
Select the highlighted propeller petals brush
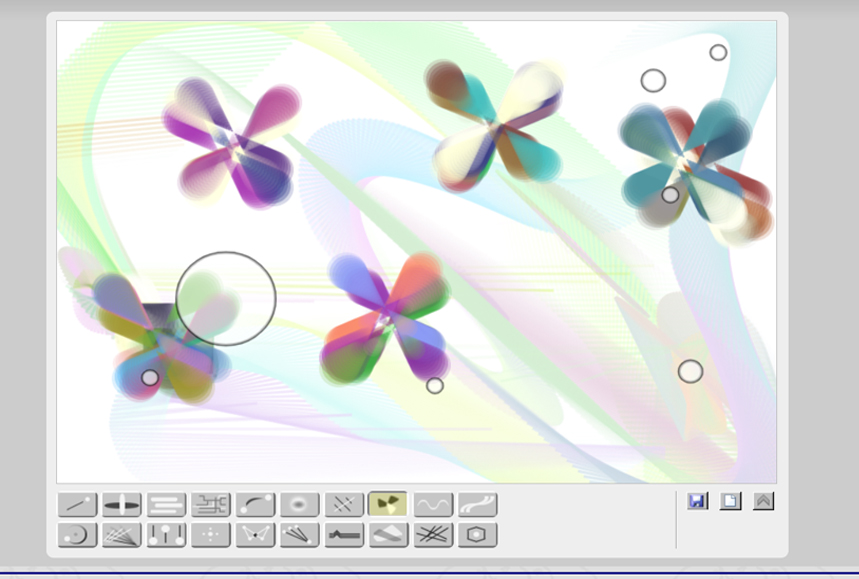[x=388, y=505]
